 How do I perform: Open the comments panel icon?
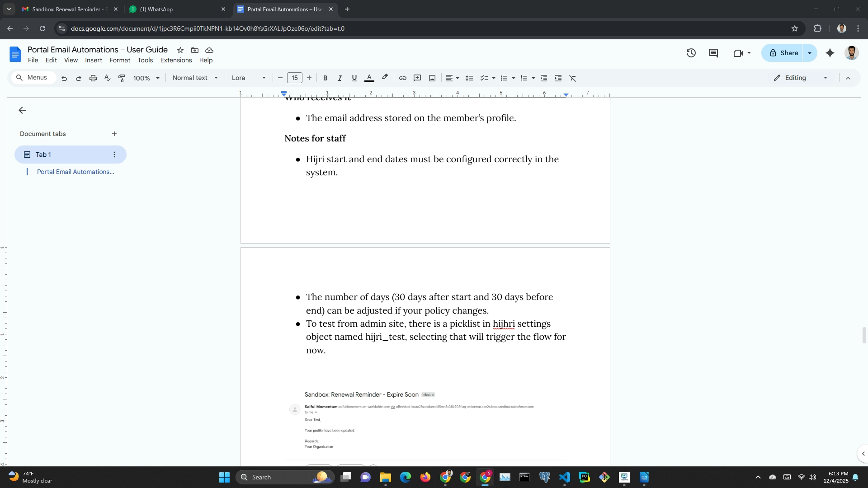(x=713, y=53)
